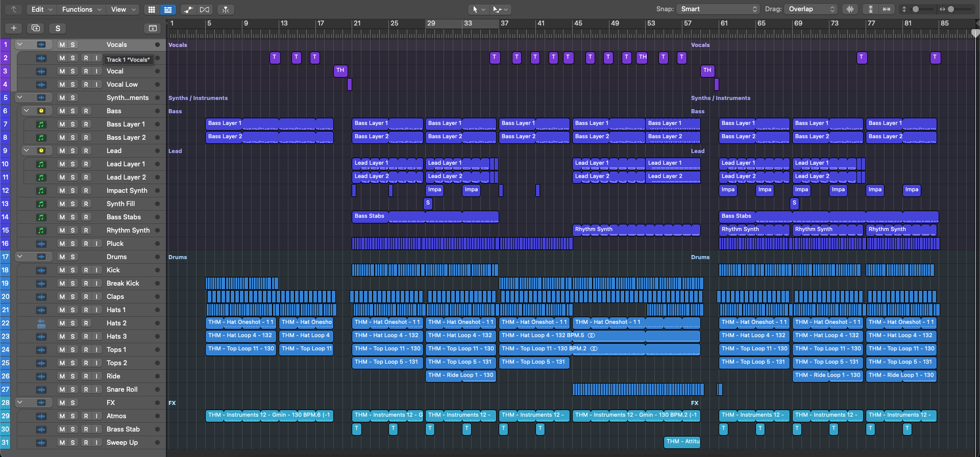Image resolution: width=980 pixels, height=457 pixels.
Task: Open the Drag mode dropdown set to Overlap
Action: click(x=812, y=9)
